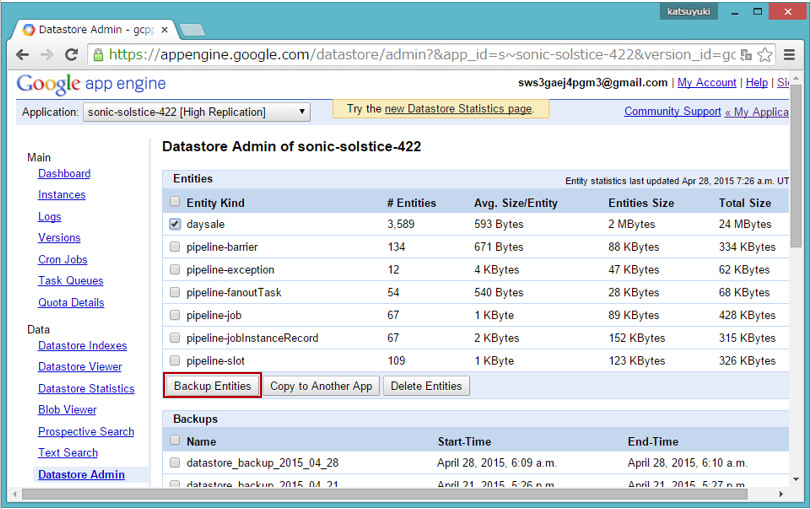The image size is (810, 509).
Task: Check the pipeline-exception entity checkbox
Action: [x=175, y=270]
